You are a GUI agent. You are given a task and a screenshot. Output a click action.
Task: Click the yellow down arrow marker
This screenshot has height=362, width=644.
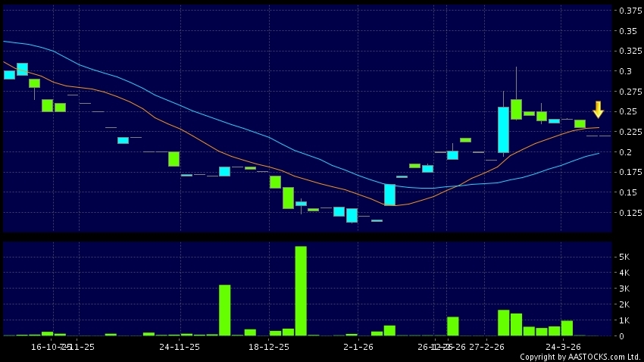pos(598,109)
